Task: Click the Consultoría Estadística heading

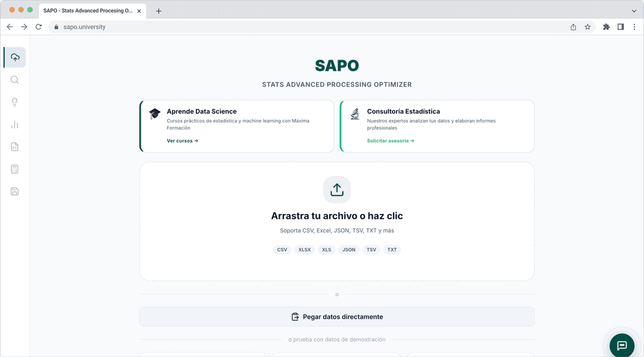Action: (x=403, y=111)
